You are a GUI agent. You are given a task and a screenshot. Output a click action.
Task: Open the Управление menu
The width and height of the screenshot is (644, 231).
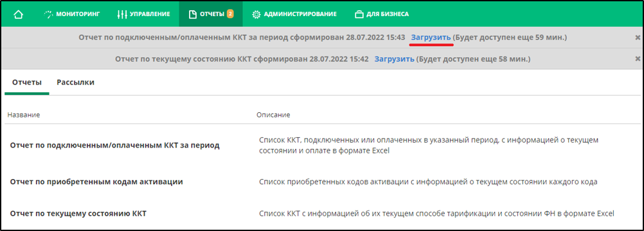(143, 14)
